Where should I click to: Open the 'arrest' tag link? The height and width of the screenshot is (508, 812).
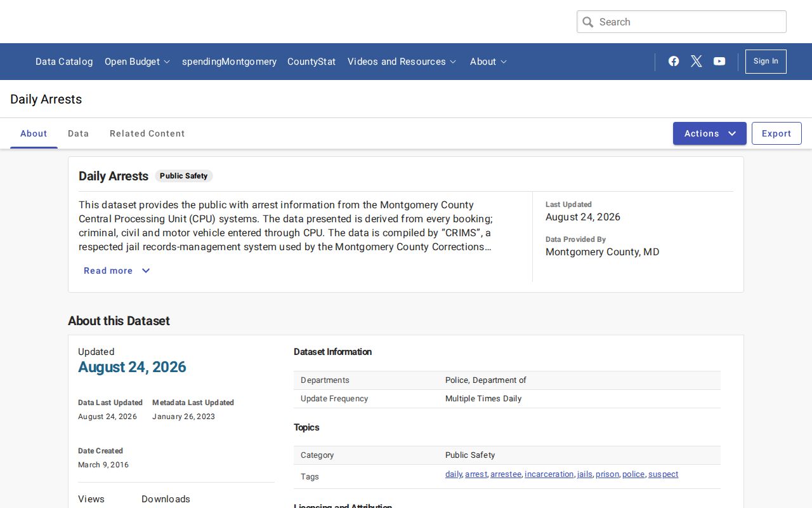point(476,474)
